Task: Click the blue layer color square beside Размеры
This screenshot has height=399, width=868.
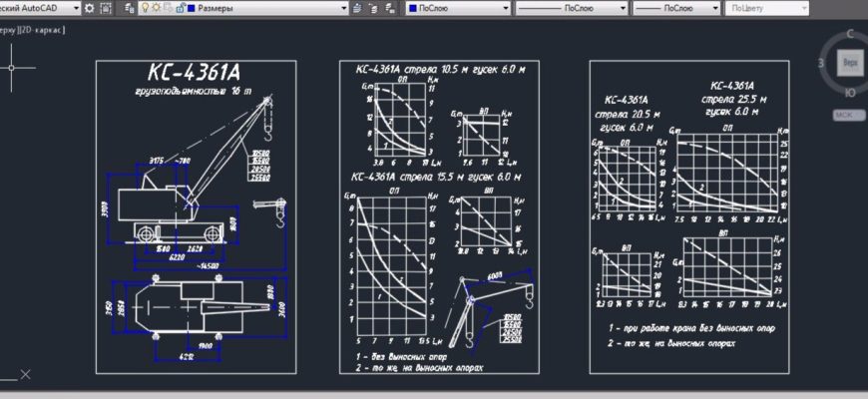Action: click(x=192, y=8)
